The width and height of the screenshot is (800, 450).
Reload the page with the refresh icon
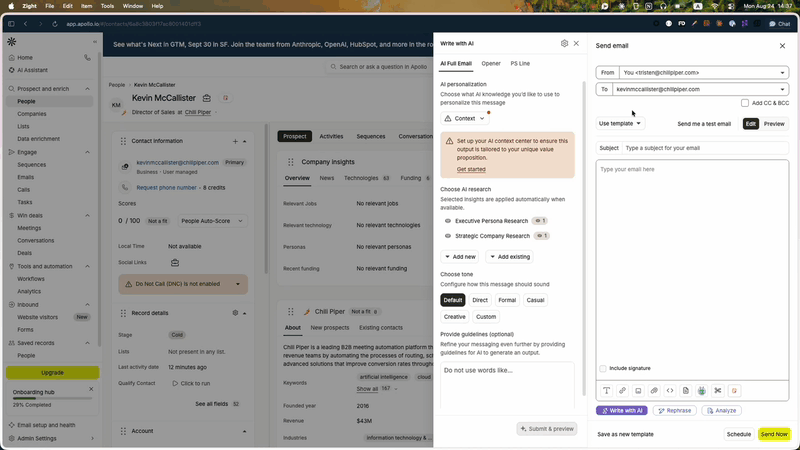55,24
